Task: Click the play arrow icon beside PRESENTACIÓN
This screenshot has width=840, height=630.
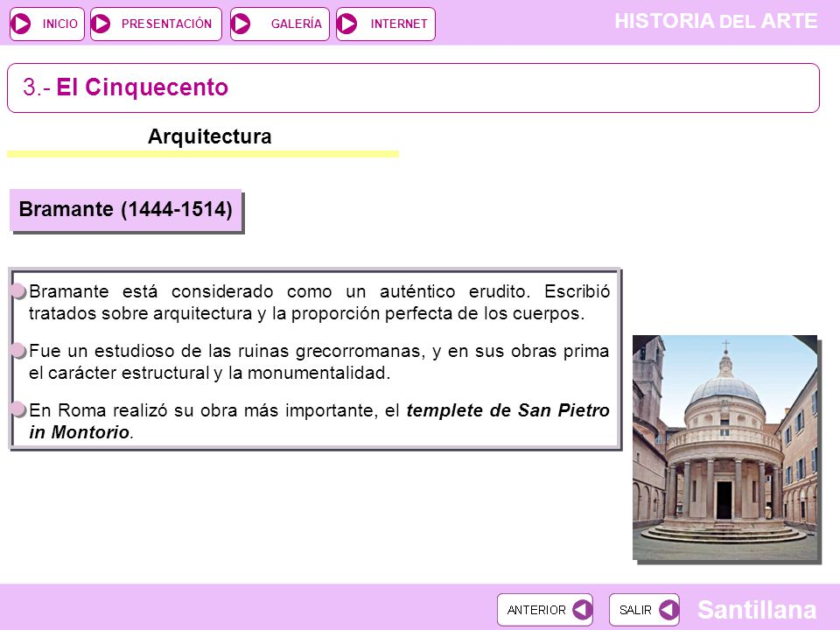Action: coord(100,24)
